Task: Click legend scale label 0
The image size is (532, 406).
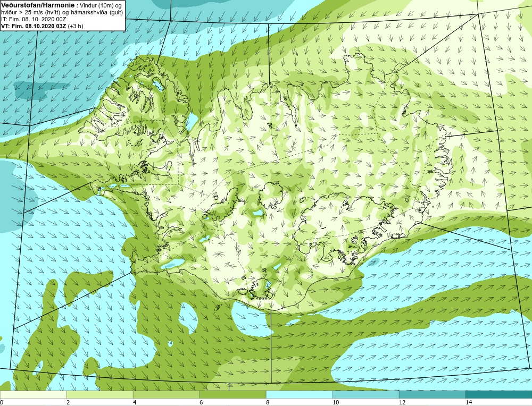Action: click(2, 402)
